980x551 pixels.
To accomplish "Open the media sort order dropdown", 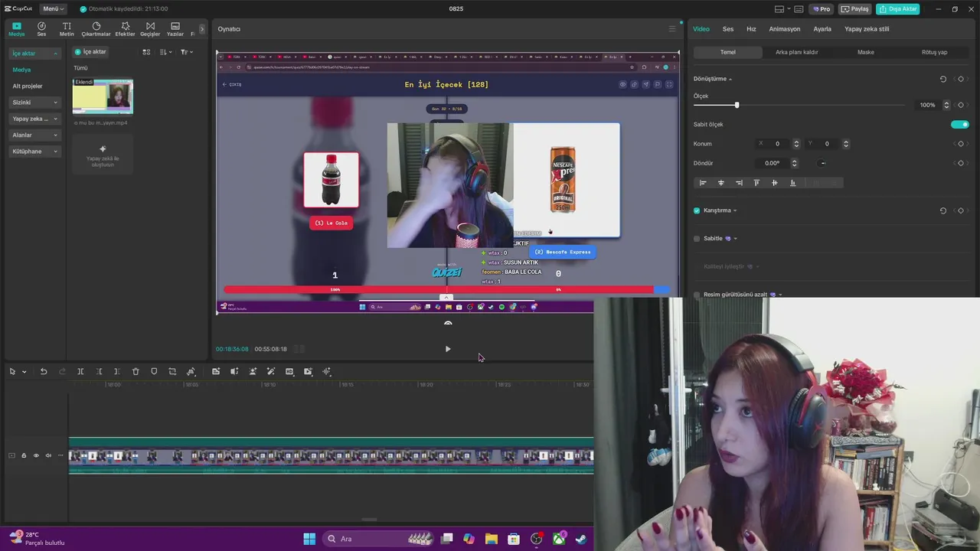I will (165, 52).
